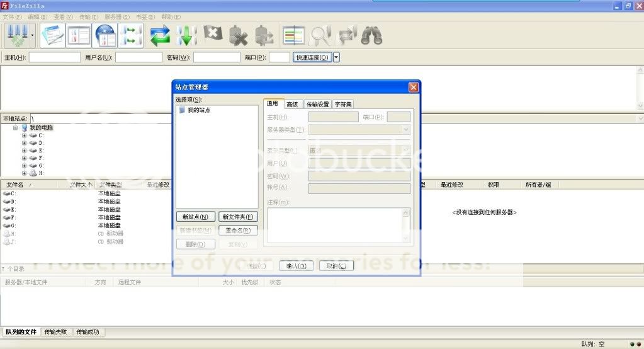
Task: Open the 查看(V) menu
Action: 63,17
